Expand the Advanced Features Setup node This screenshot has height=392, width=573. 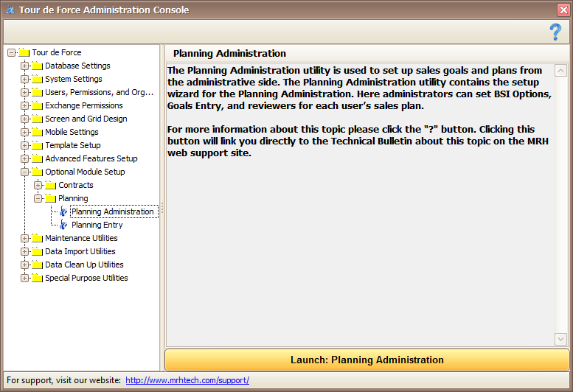click(24, 158)
